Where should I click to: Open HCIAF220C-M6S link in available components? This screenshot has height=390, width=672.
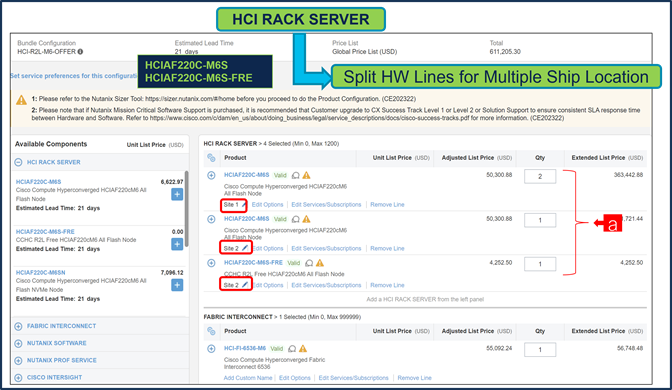[39, 182]
